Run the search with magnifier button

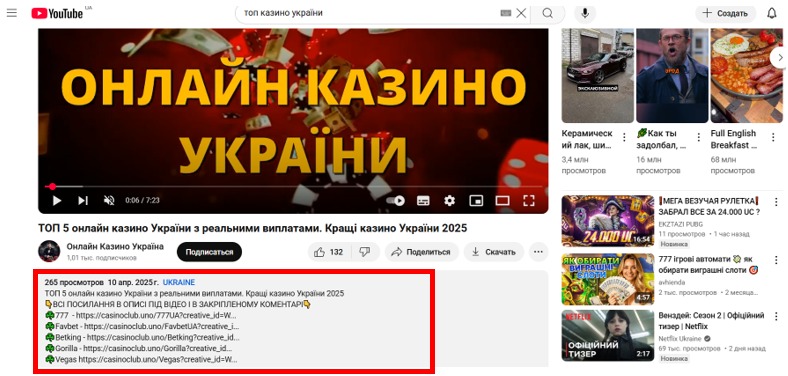[x=548, y=13]
